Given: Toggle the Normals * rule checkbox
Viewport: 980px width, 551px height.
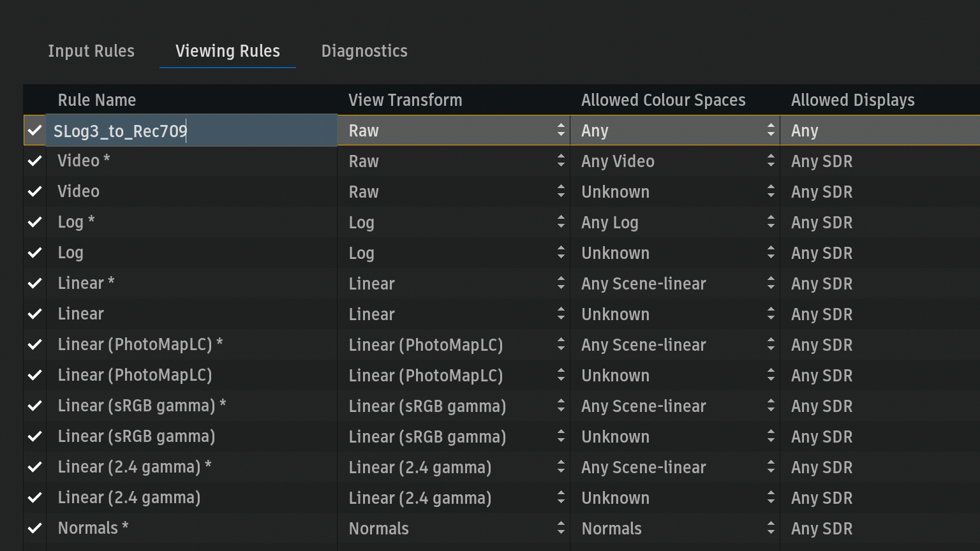Looking at the screenshot, I should pyautogui.click(x=35, y=529).
